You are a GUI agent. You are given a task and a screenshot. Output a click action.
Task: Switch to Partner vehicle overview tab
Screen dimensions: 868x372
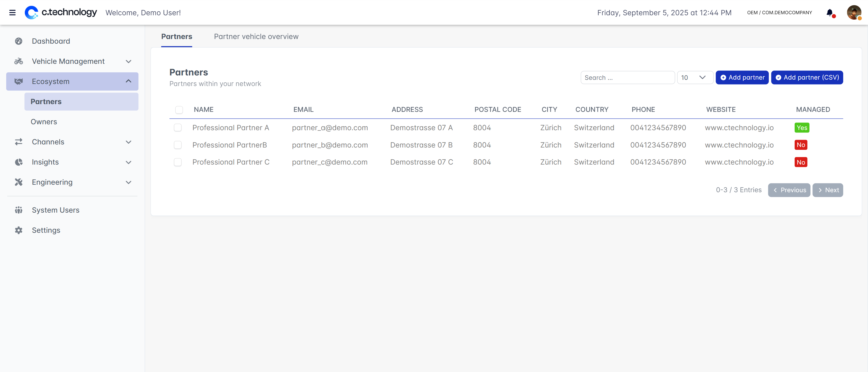pyautogui.click(x=256, y=36)
